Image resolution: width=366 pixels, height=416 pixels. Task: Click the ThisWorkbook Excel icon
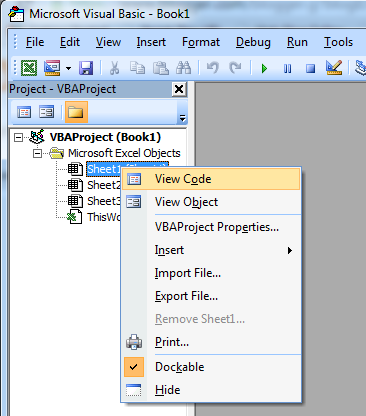point(75,217)
